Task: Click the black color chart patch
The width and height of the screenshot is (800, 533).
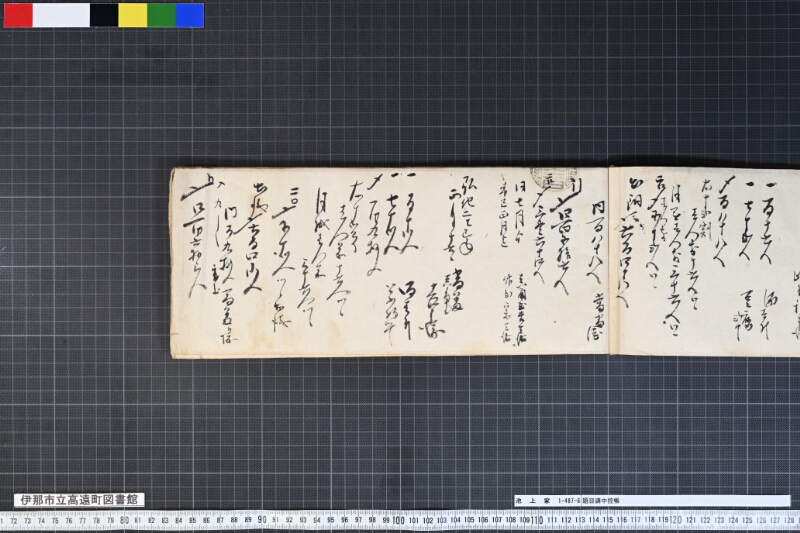Action: click(x=104, y=15)
